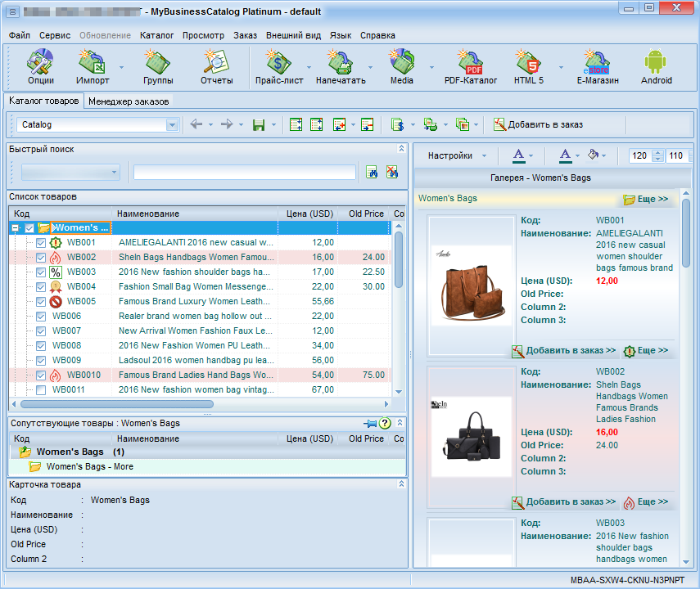Click the Добавить в заказ toolbar button
The height and width of the screenshot is (589, 700).
point(538,124)
